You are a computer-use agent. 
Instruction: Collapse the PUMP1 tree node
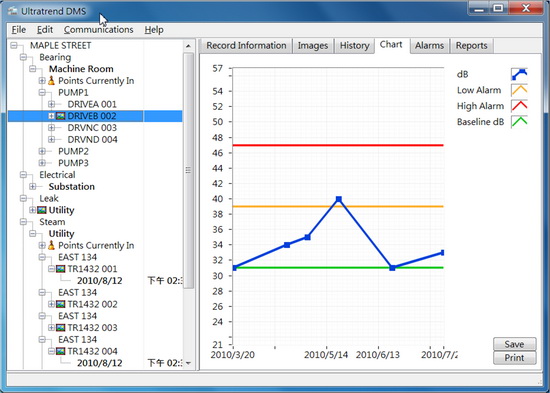[42, 93]
